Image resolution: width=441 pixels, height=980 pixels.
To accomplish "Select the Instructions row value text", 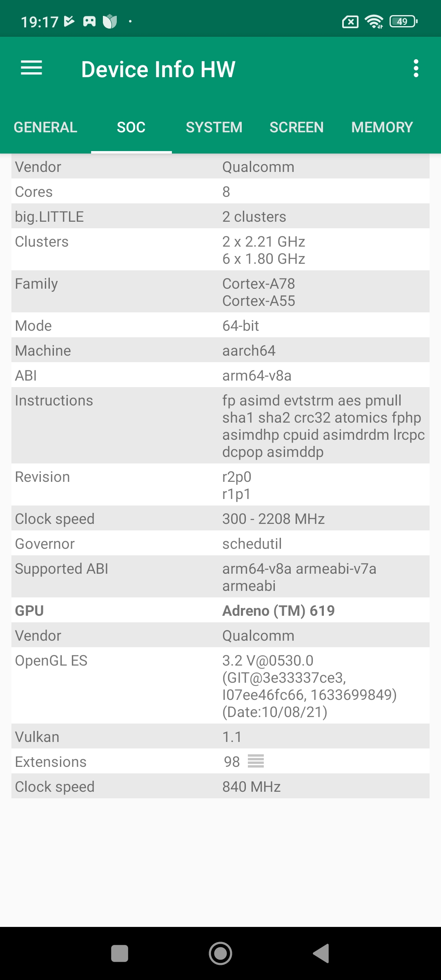I will (x=323, y=426).
